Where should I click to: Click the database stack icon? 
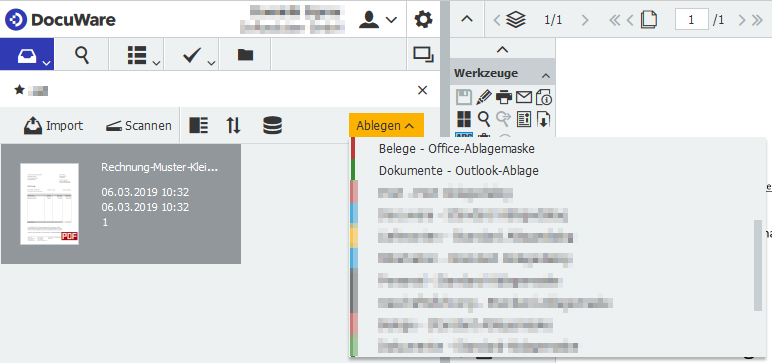tap(272, 126)
